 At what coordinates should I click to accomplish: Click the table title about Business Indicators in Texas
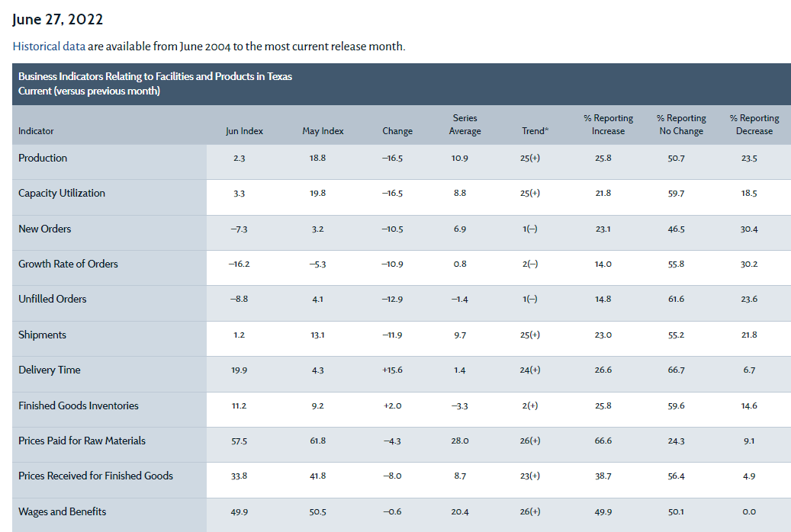[x=155, y=76]
